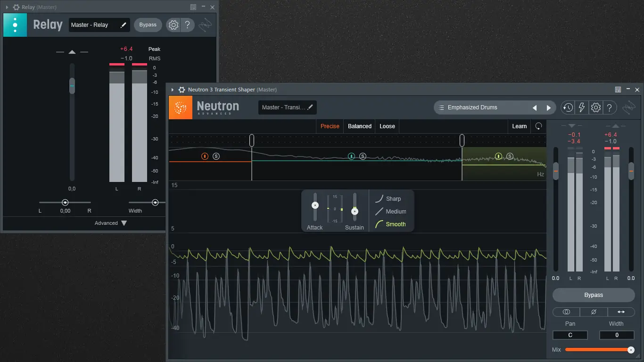
Task: Open the Relay title bar gear menu
Action: click(16, 7)
